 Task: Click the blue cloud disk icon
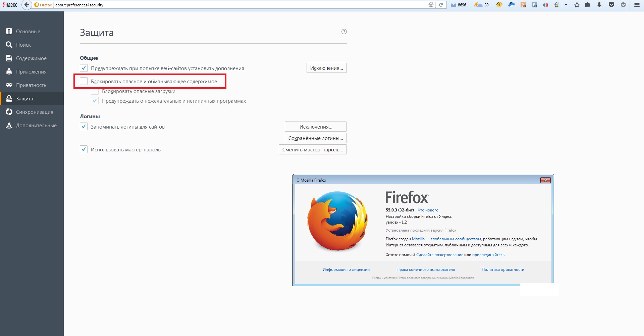click(511, 5)
